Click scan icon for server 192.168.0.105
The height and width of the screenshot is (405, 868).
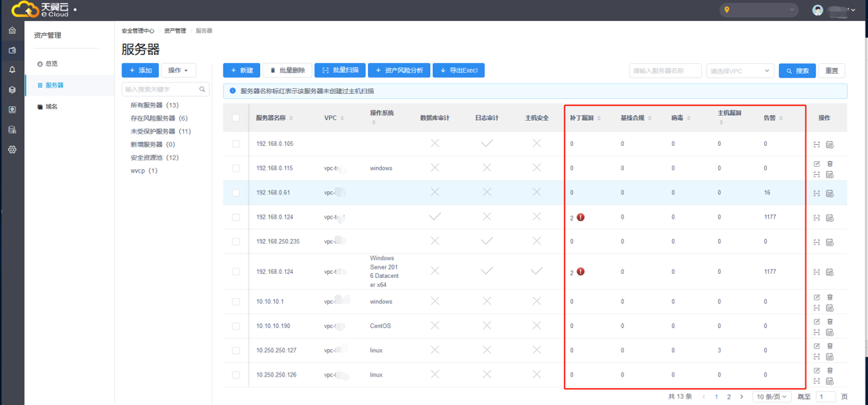[817, 144]
